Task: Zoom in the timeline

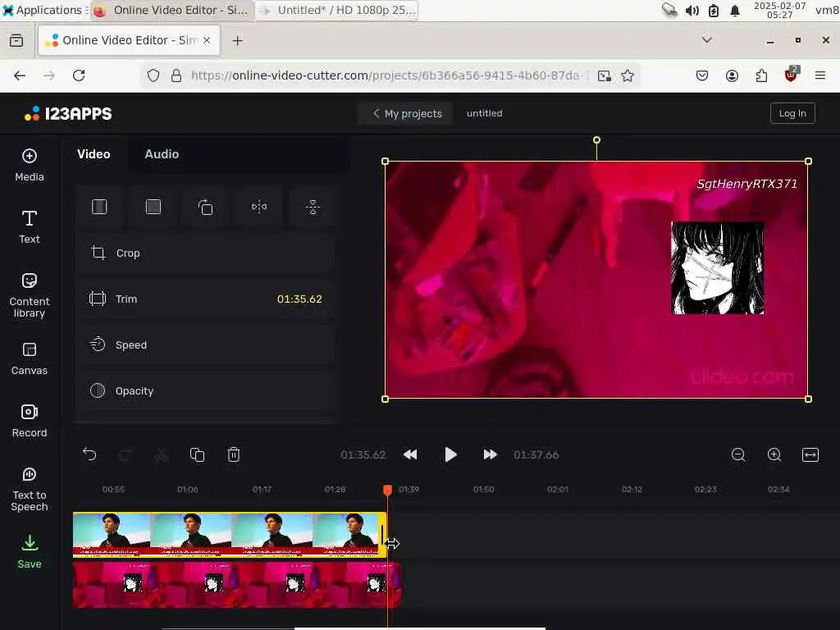Action: 774,454
